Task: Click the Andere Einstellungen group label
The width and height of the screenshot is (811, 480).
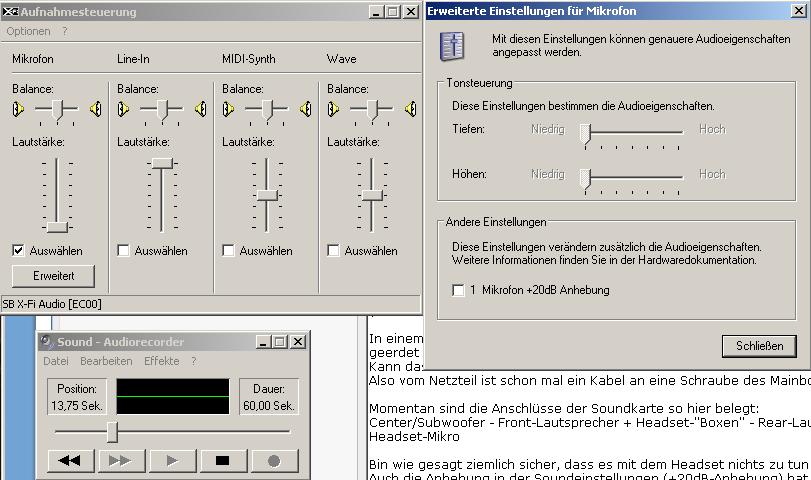Action: [496, 222]
